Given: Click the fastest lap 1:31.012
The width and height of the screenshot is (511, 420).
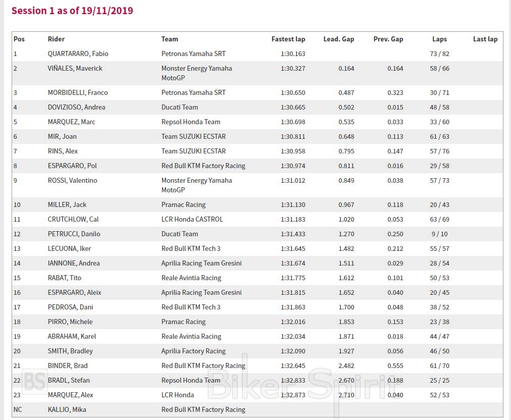Looking at the screenshot, I should click(x=293, y=181).
